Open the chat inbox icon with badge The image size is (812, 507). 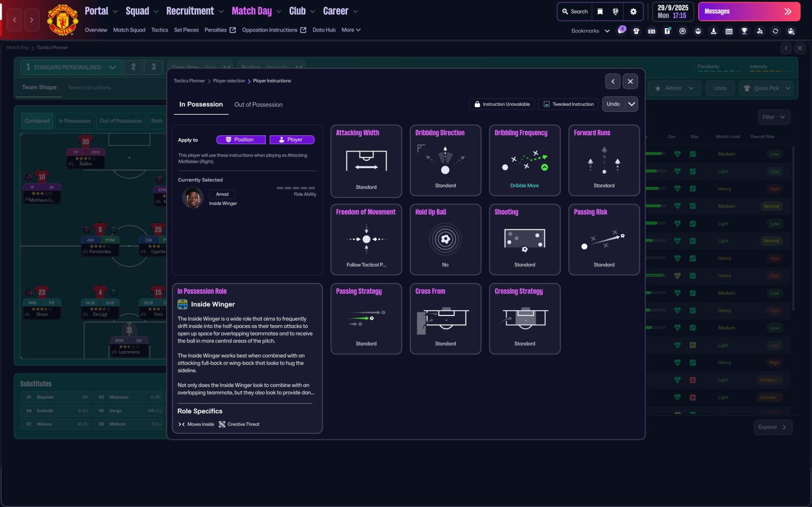(621, 30)
